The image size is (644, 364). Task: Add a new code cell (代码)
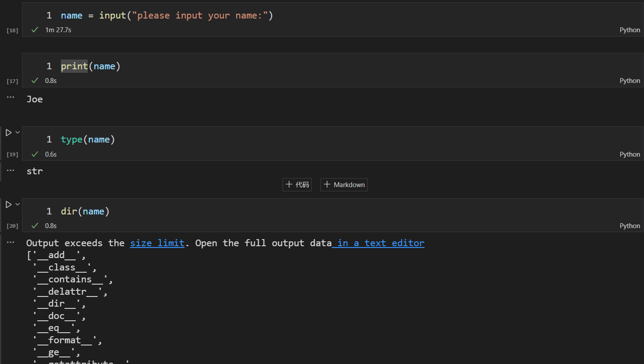(297, 184)
